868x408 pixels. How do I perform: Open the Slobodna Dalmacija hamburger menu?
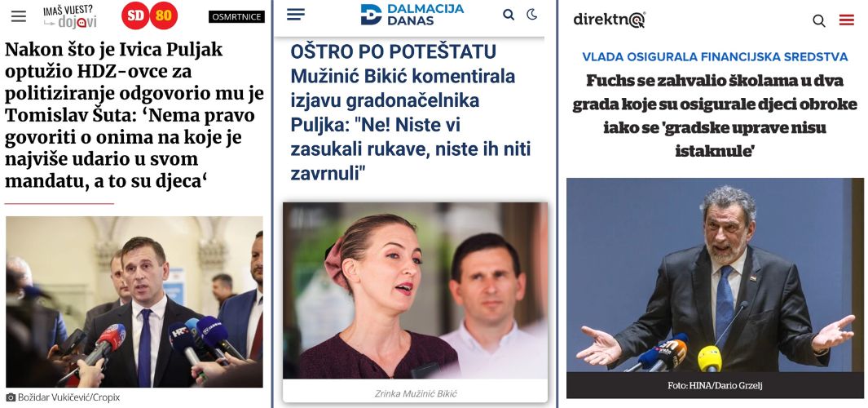(x=19, y=16)
